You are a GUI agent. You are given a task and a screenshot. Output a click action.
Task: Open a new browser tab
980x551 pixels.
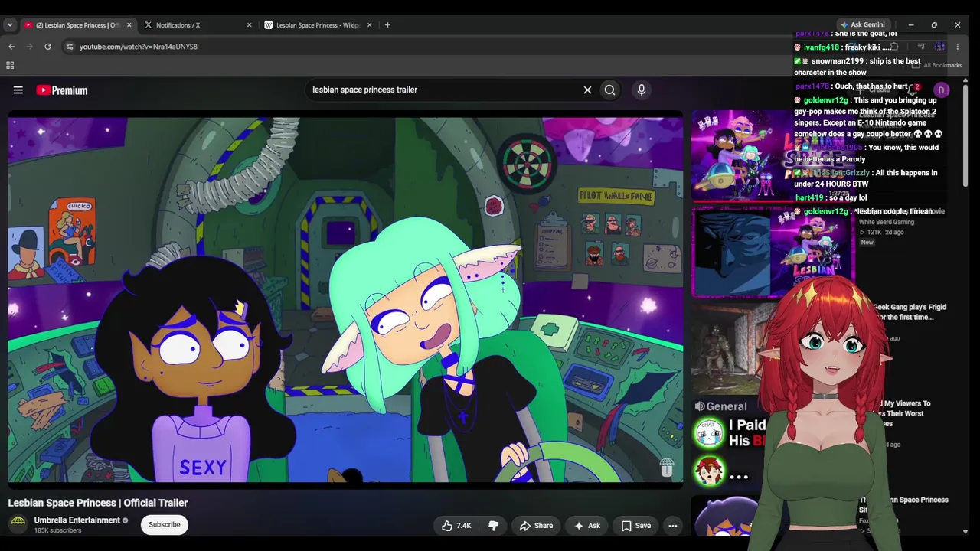pyautogui.click(x=387, y=25)
